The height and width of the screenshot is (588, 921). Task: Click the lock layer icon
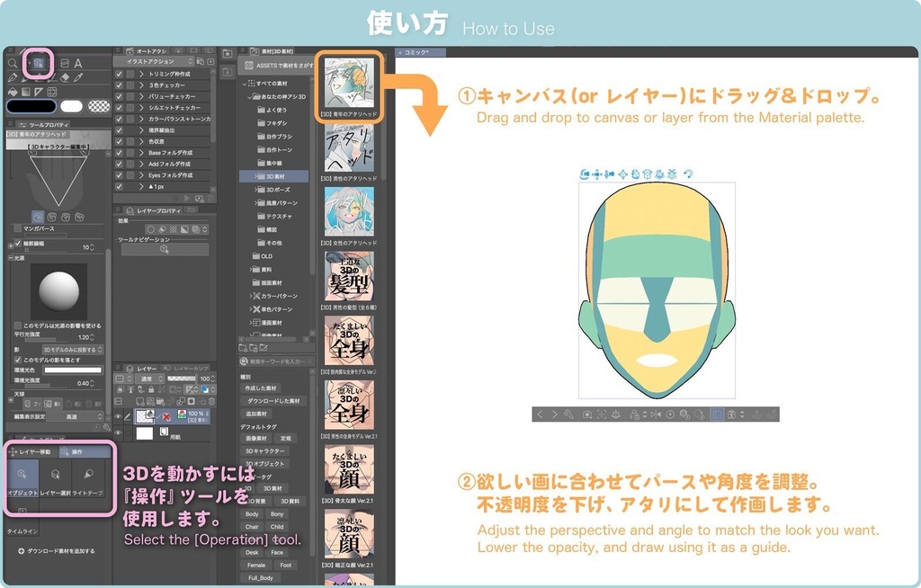pos(151,389)
